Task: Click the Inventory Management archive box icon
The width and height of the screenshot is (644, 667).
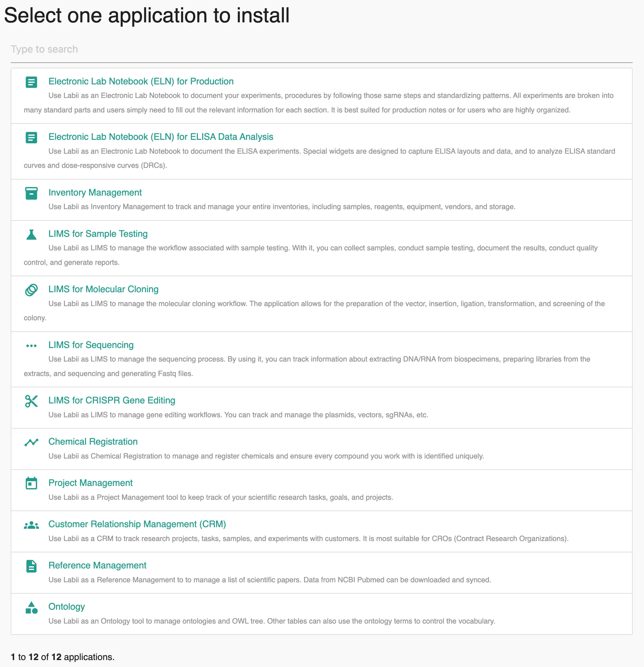Action: click(31, 193)
